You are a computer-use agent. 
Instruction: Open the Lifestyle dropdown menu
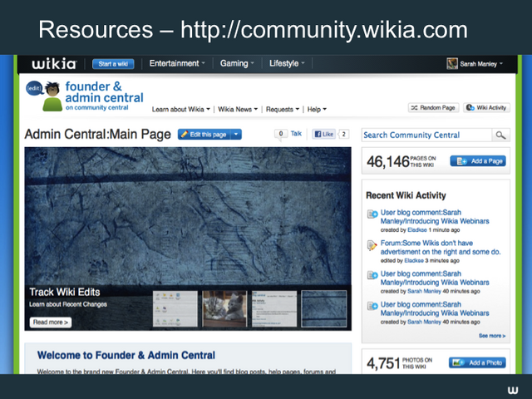click(x=287, y=63)
